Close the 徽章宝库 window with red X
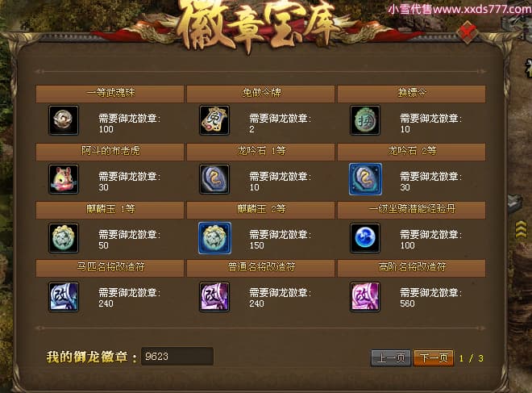Screen dimensions: 532x393 click(468, 32)
